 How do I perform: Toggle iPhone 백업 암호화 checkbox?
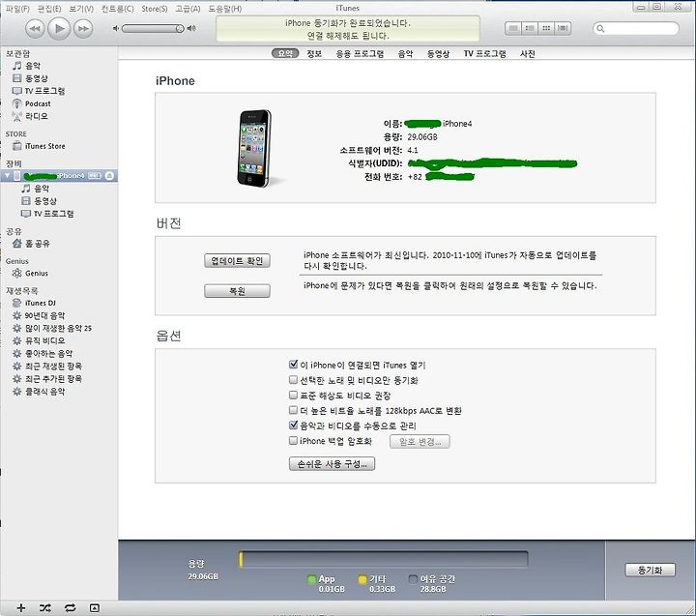293,441
